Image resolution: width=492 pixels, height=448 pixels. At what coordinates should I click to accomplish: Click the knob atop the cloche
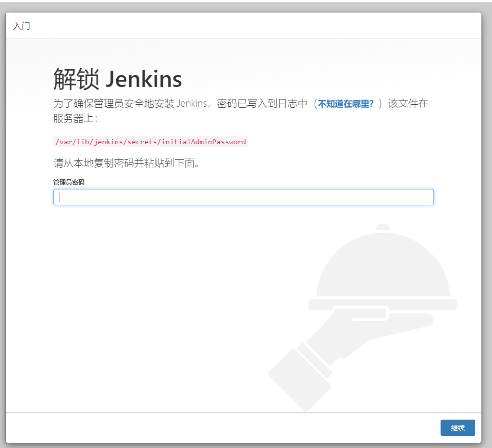click(383, 227)
